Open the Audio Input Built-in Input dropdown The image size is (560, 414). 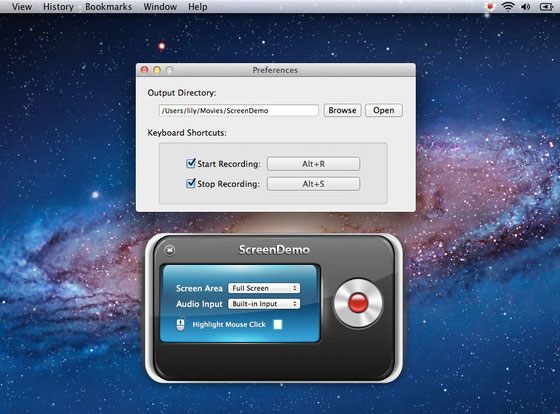pos(264,304)
